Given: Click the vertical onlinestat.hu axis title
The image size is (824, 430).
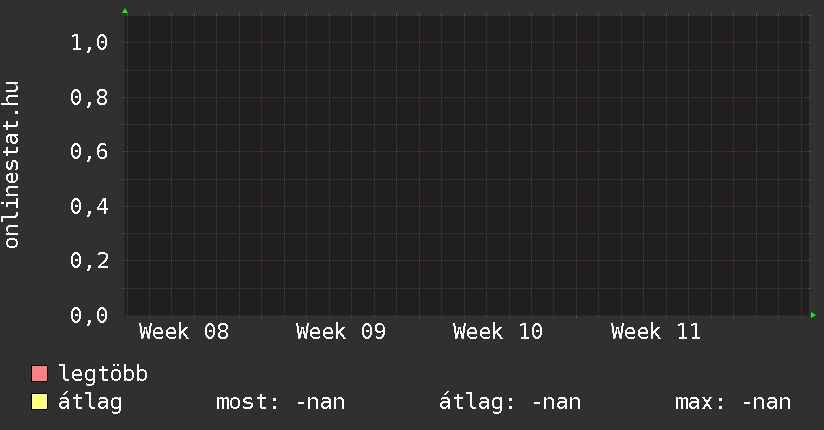Looking at the screenshot, I should tap(13, 166).
